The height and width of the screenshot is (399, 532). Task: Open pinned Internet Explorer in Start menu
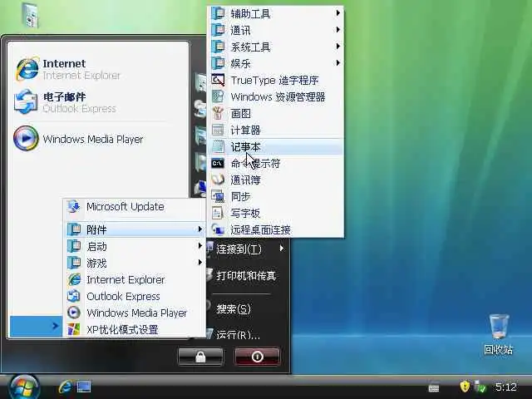point(98,69)
